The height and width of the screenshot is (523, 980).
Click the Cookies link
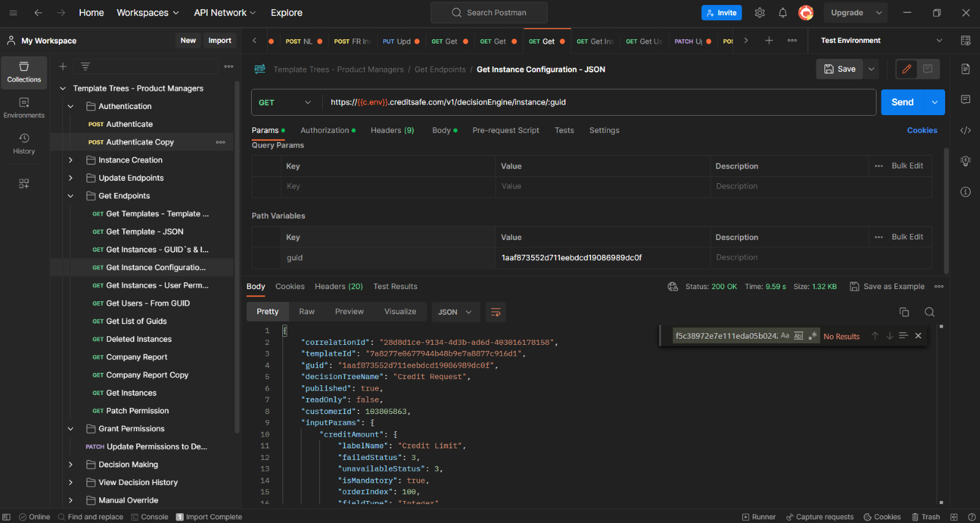[921, 130]
